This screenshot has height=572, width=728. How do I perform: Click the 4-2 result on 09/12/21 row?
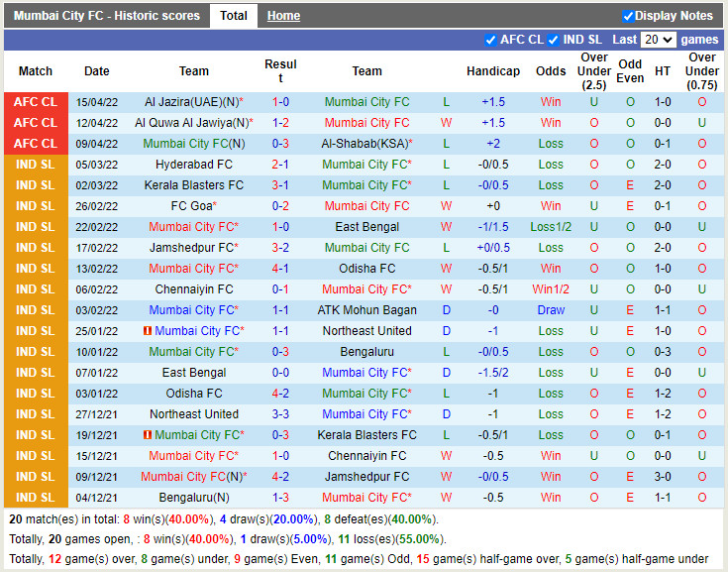(280, 477)
